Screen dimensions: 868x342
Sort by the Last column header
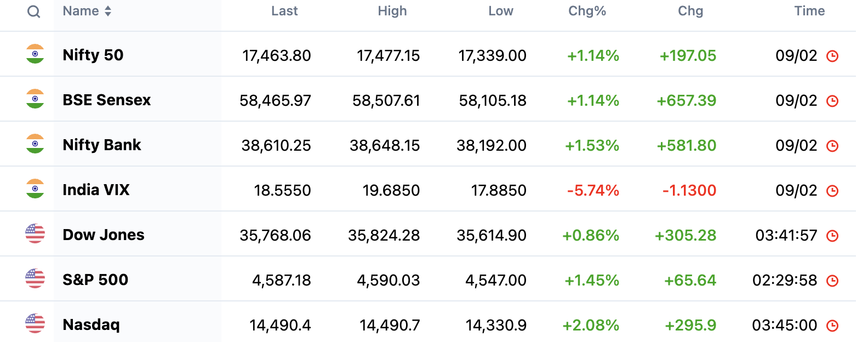coord(284,11)
